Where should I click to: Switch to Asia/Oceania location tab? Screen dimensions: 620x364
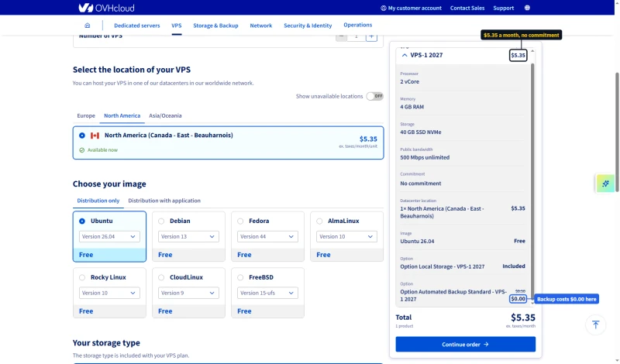point(165,116)
